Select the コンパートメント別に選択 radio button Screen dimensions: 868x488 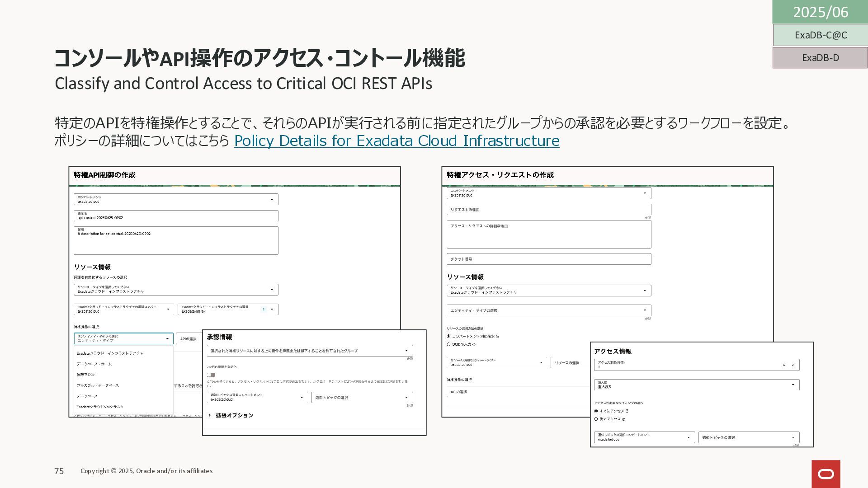pos(449,336)
